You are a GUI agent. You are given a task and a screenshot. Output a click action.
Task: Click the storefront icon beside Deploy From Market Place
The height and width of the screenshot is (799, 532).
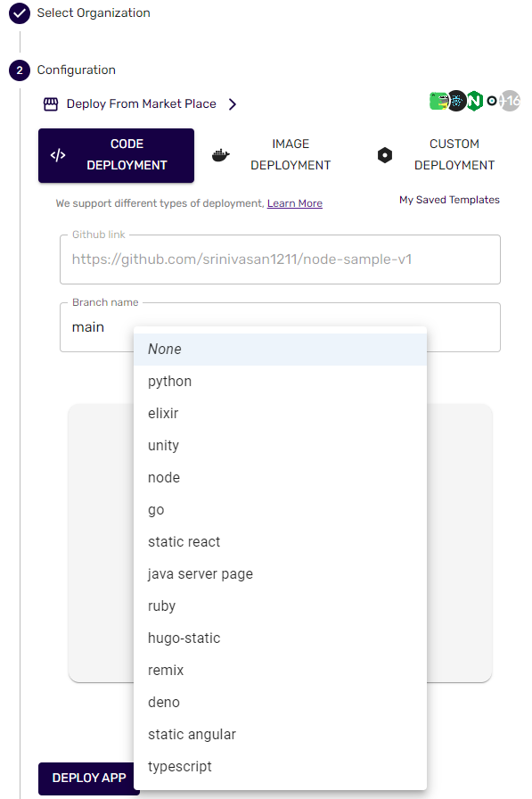click(x=51, y=104)
